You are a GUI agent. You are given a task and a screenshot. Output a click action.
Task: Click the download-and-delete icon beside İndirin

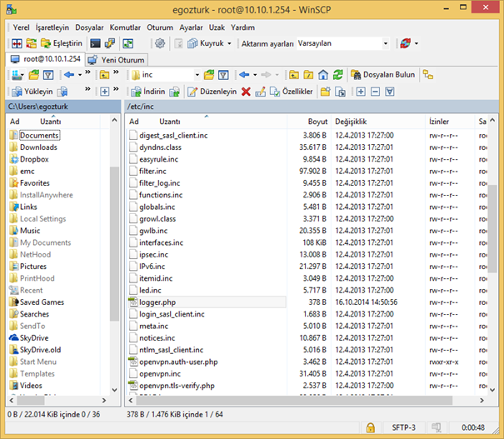[174, 92]
